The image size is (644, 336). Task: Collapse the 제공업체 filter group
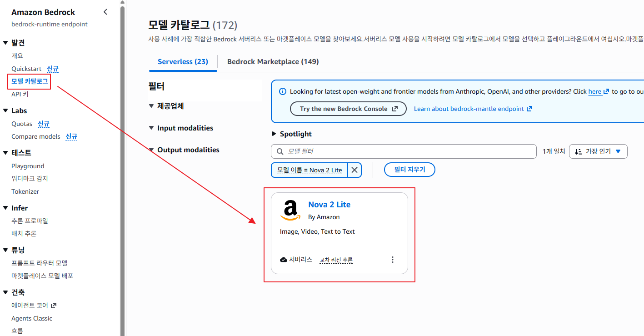point(151,106)
